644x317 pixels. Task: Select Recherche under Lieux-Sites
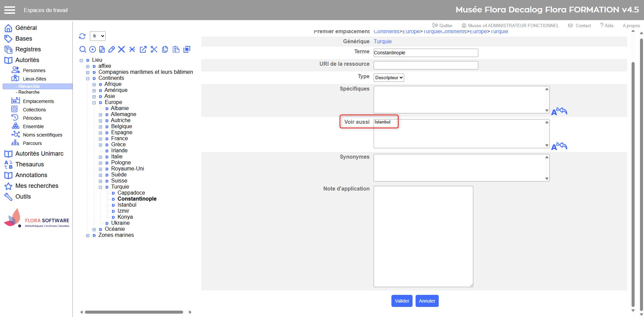tap(29, 92)
